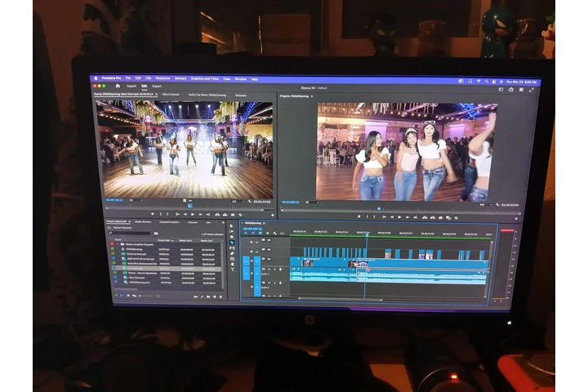
Task: Click Import in workspace bar
Action: tap(131, 86)
